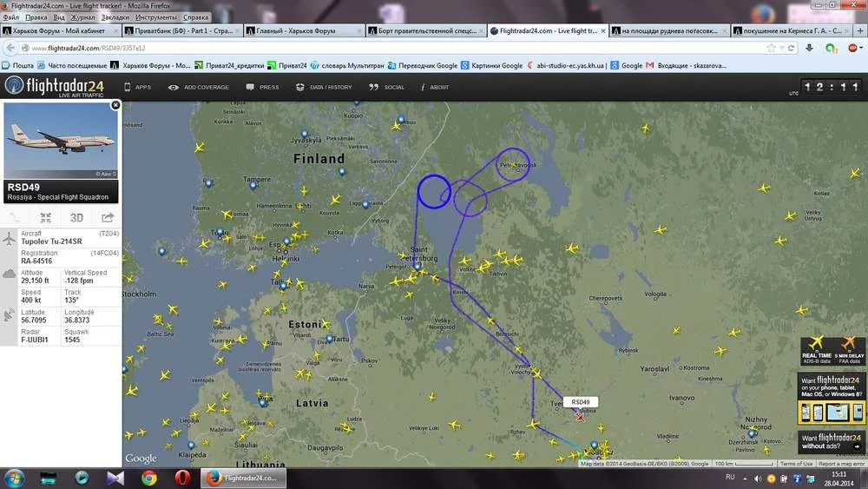Open the URL history dropdown arrow
Viewport: 868px width, 489px height.
[781, 48]
